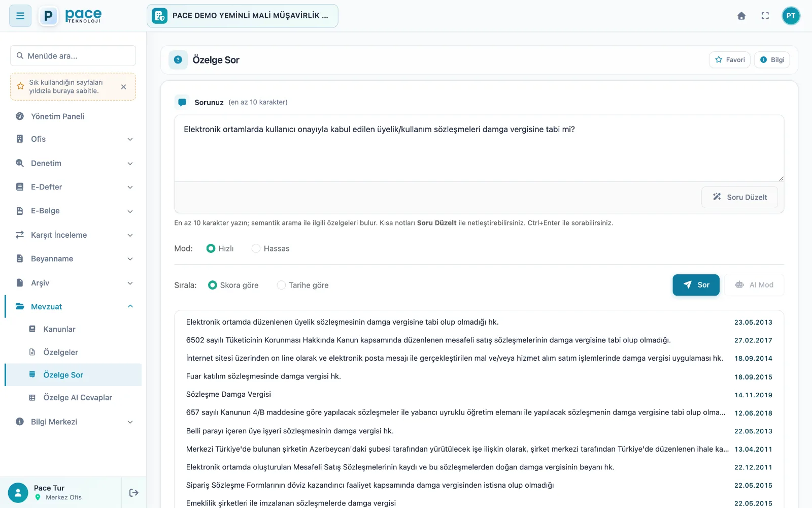Toggle the hamburger sidebar menu button

[20, 16]
